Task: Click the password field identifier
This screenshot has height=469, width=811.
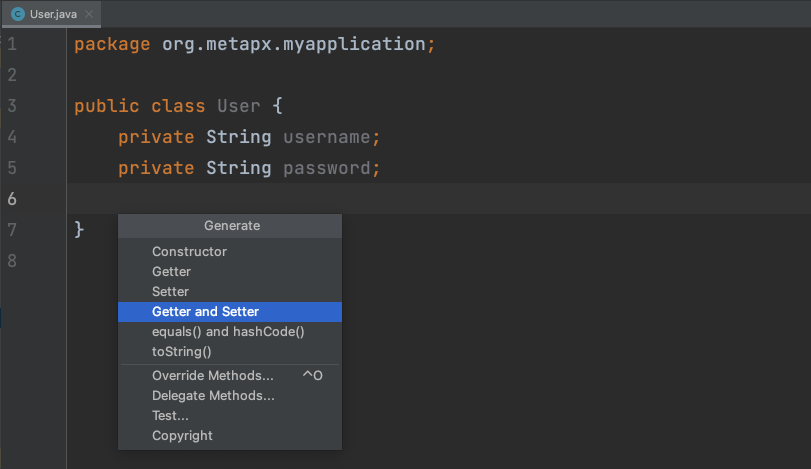Action: [327, 168]
